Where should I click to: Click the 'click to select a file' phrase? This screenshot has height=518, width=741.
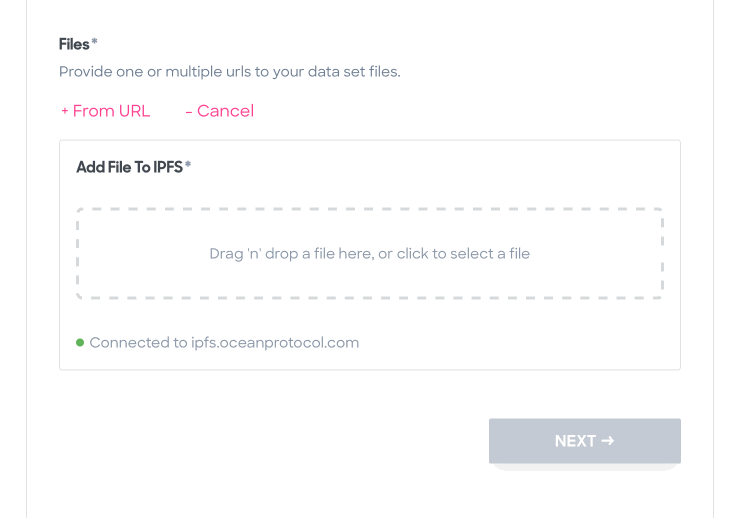pyautogui.click(x=463, y=254)
